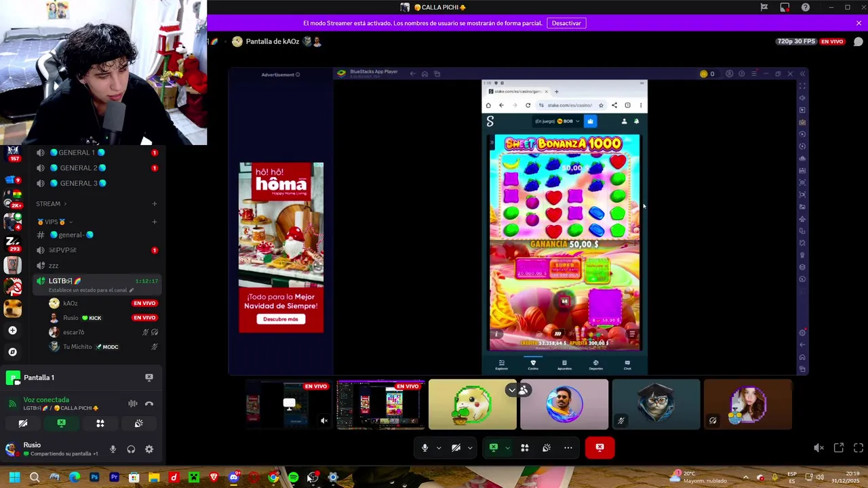
Task: Open Discord inbox icon in title bar
Action: pos(785,7)
